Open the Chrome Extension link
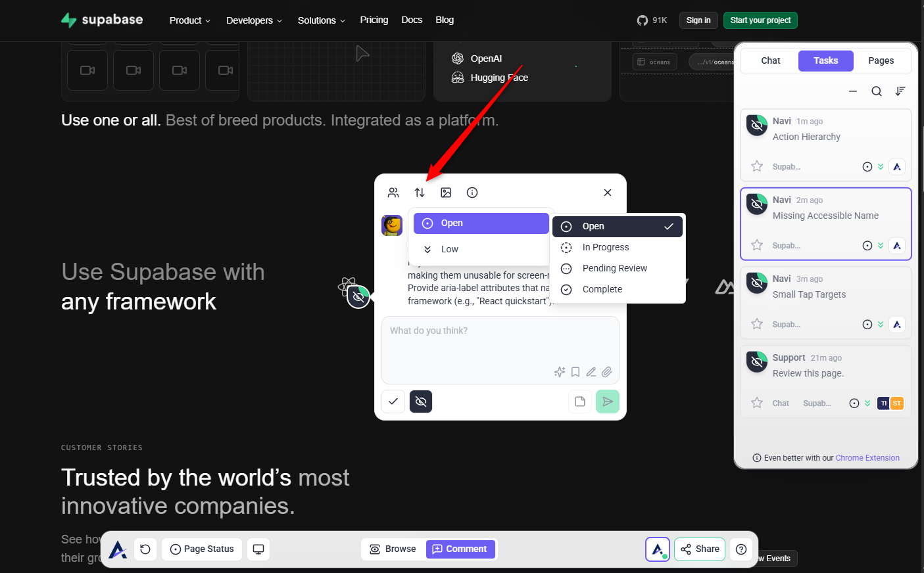924x573 pixels. tap(867, 458)
